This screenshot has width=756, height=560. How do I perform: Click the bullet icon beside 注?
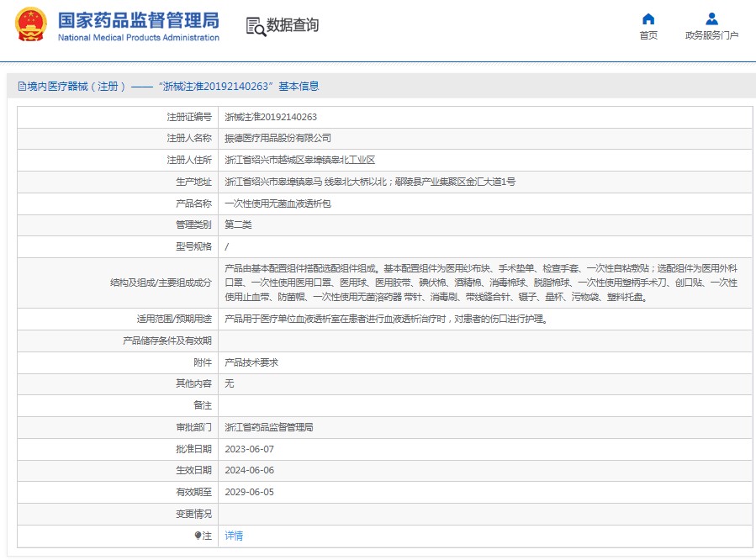[198, 536]
